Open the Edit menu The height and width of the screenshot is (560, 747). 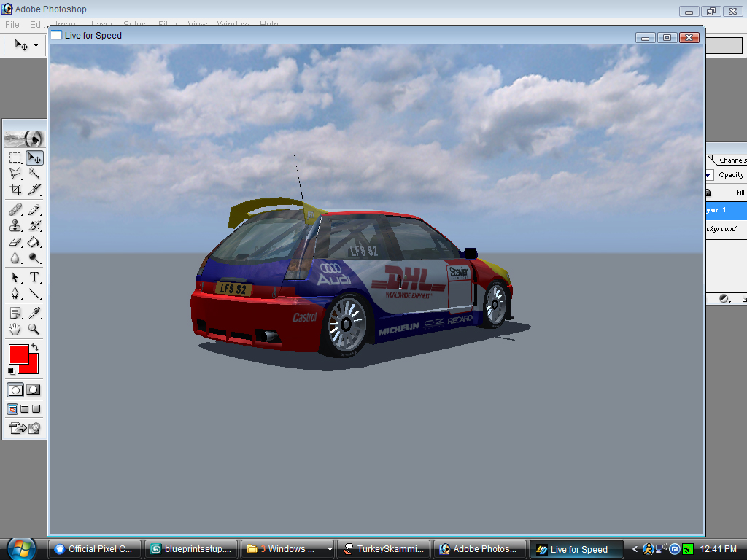pyautogui.click(x=38, y=24)
